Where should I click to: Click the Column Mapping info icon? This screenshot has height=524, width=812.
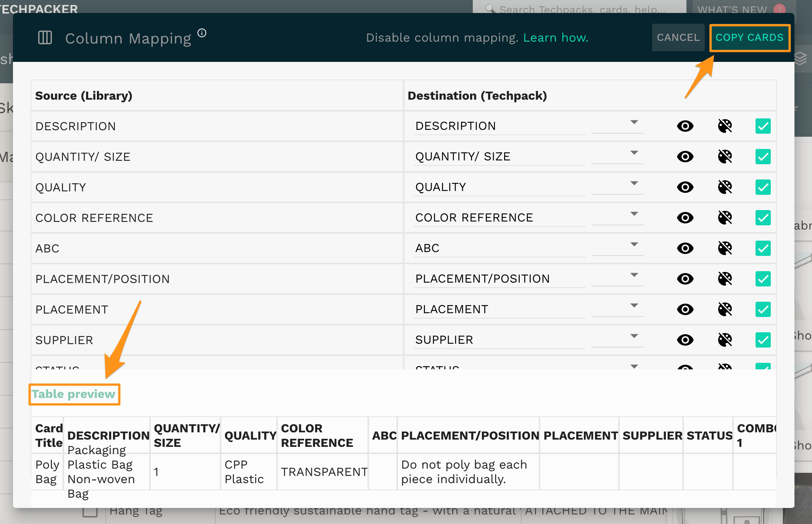(x=202, y=33)
